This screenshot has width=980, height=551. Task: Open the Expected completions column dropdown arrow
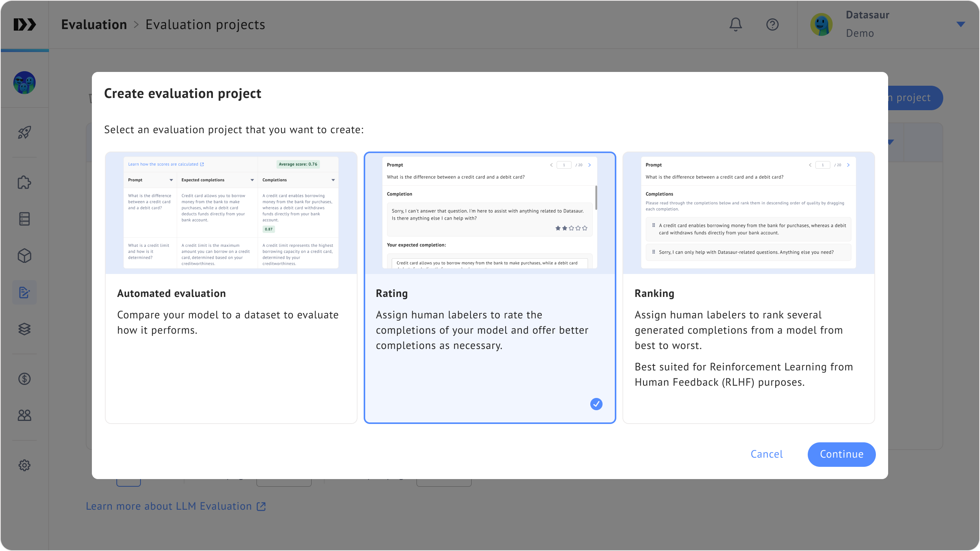pyautogui.click(x=252, y=180)
